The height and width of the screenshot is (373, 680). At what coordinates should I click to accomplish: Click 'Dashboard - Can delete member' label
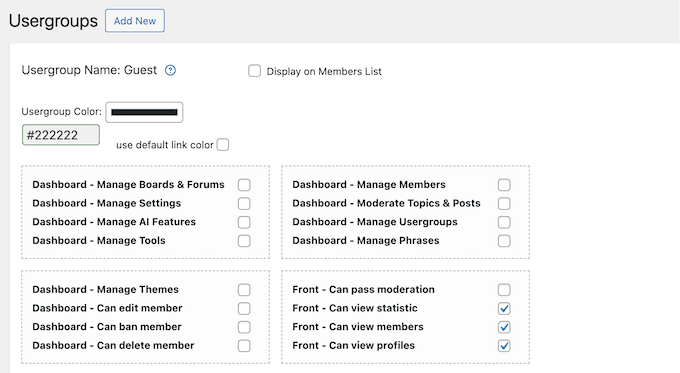click(x=113, y=346)
